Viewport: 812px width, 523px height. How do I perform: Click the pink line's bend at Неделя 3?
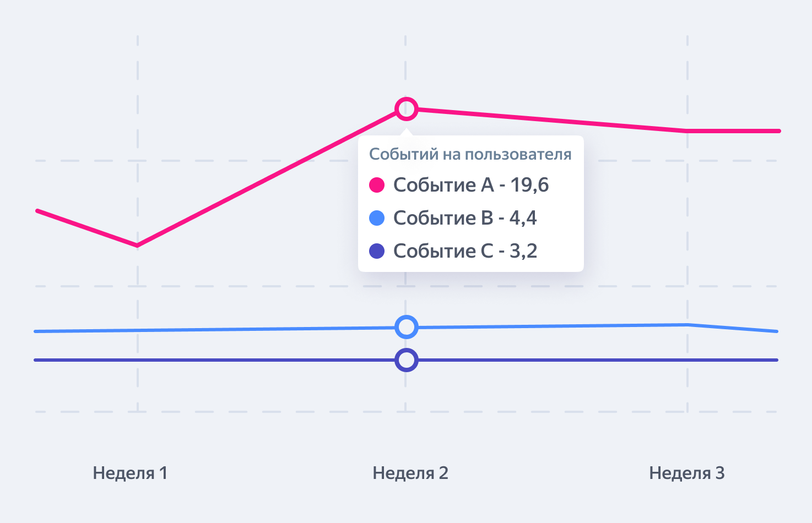[x=687, y=130]
